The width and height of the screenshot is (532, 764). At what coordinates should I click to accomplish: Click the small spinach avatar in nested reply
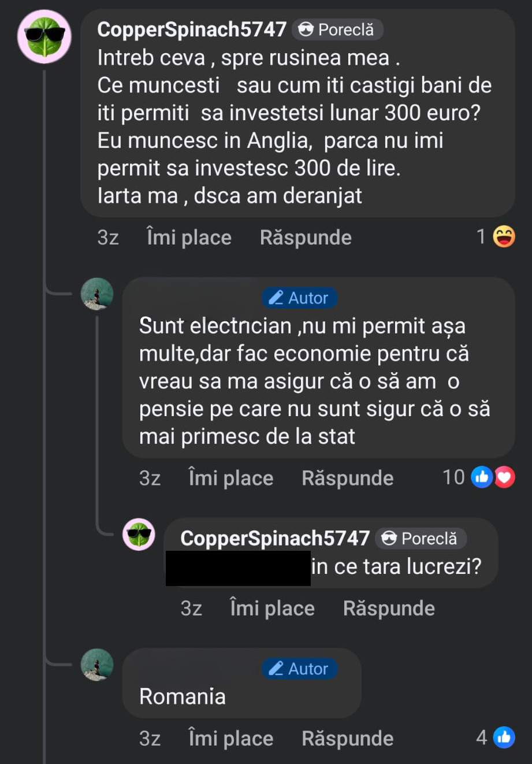pos(139,534)
